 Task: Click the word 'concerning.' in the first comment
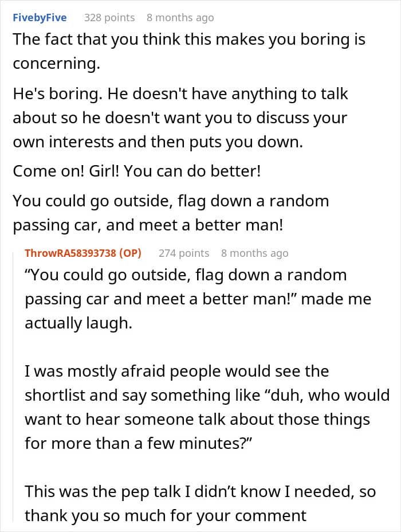coord(57,64)
